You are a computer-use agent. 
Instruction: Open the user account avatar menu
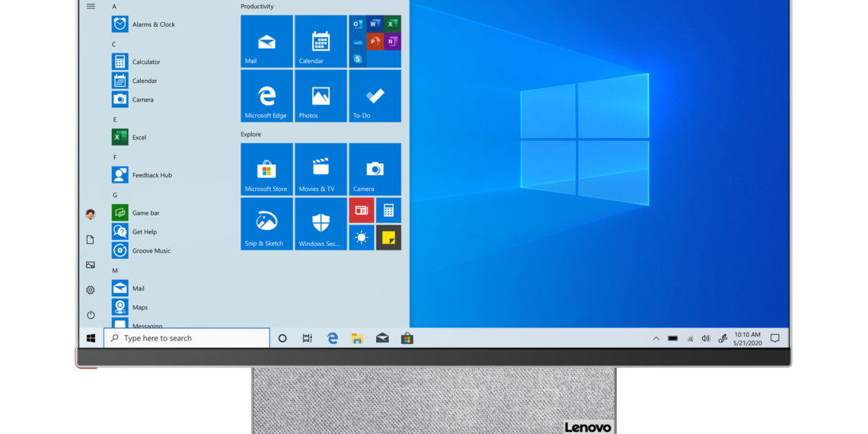tap(91, 214)
